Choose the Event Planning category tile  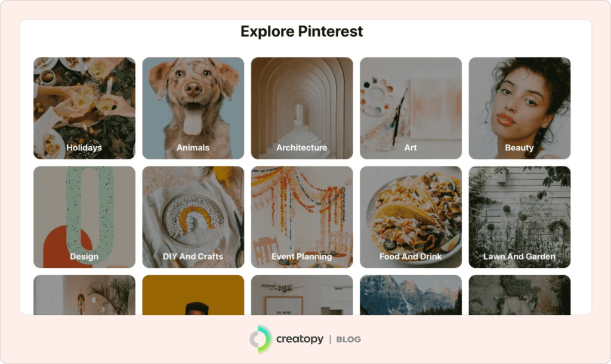click(x=301, y=217)
